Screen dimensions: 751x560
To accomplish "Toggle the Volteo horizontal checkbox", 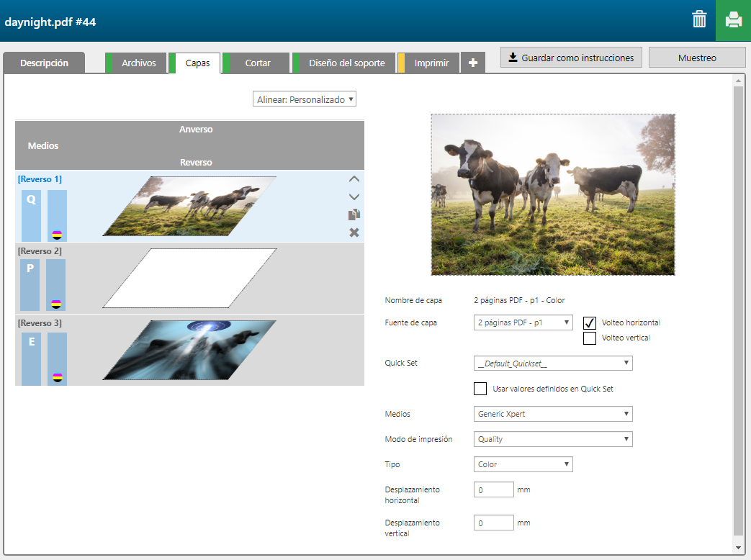I will click(590, 322).
